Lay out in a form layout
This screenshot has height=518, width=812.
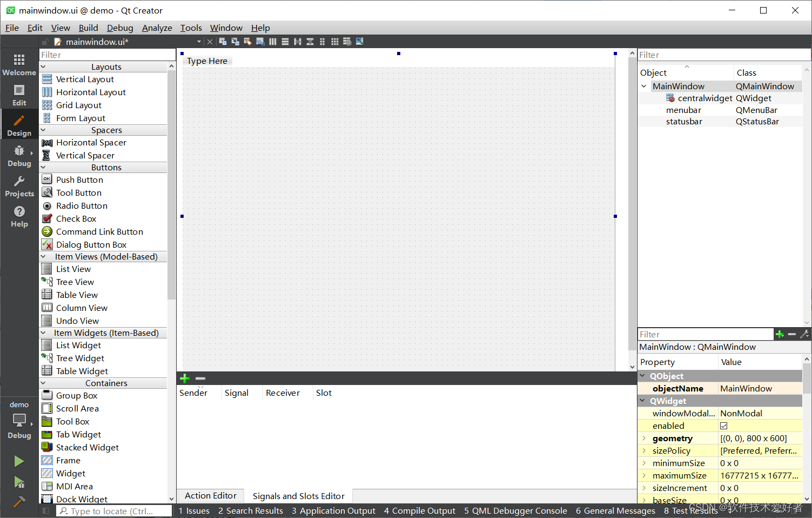coord(323,42)
